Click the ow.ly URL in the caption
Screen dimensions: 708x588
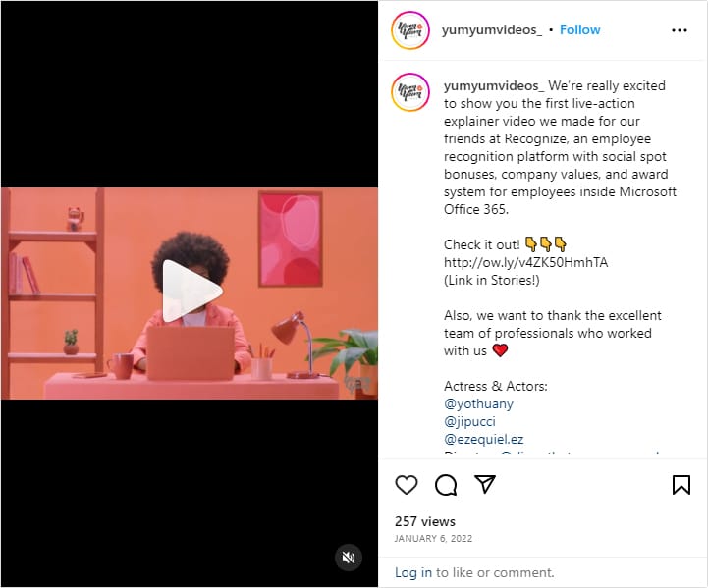pyautogui.click(x=525, y=263)
